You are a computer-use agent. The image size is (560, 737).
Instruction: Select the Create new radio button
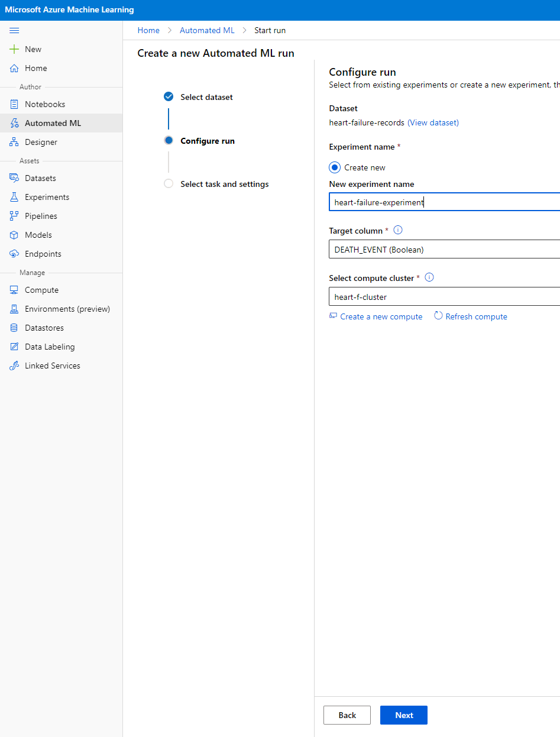tap(335, 167)
